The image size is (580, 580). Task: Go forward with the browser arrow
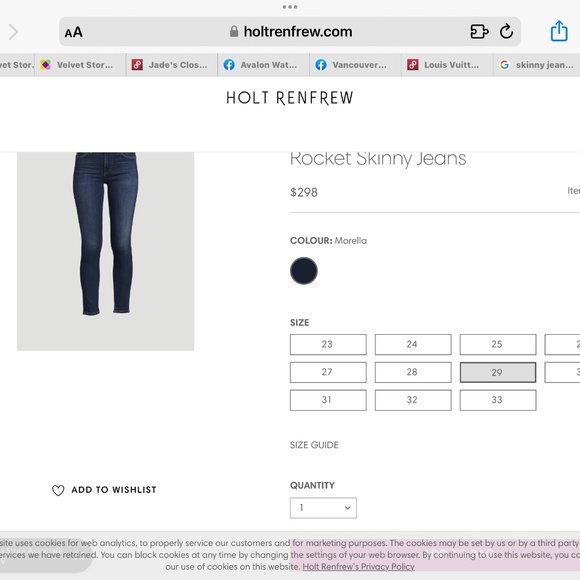click(13, 32)
